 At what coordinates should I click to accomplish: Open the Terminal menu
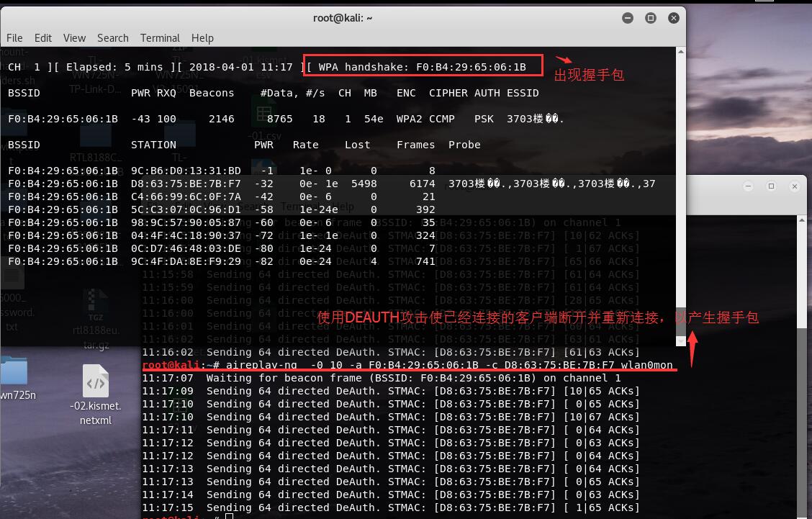pos(160,38)
